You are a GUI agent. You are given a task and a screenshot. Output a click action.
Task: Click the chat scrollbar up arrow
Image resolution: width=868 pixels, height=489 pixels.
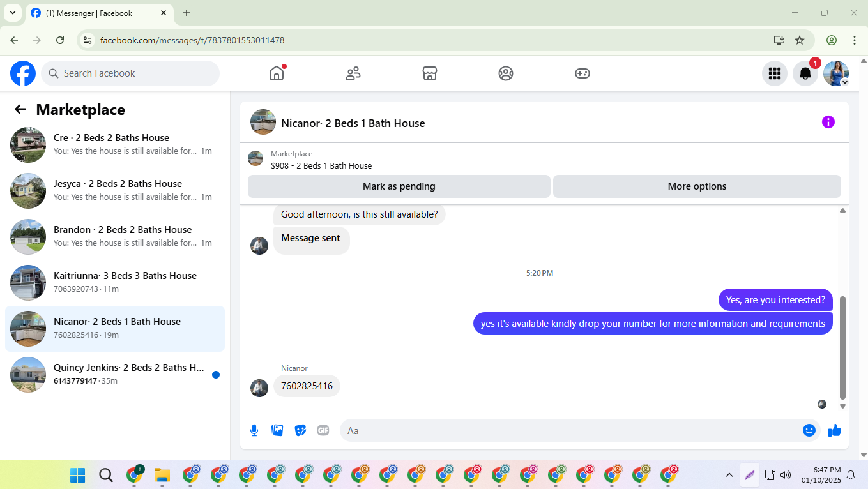[842, 210]
